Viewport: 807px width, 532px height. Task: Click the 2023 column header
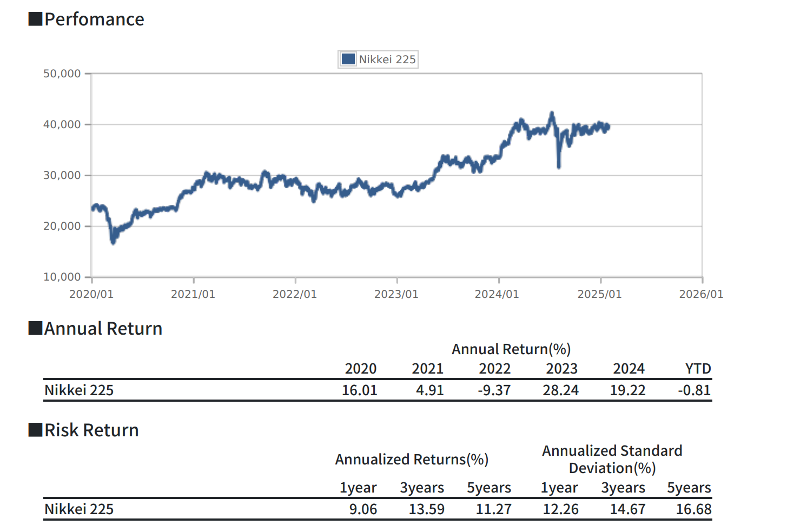(562, 369)
